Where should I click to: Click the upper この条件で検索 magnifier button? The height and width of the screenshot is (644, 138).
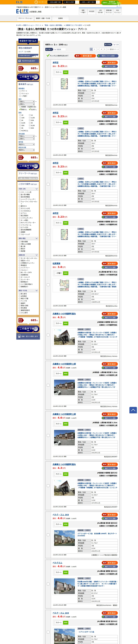pyautogui.click(x=28, y=77)
